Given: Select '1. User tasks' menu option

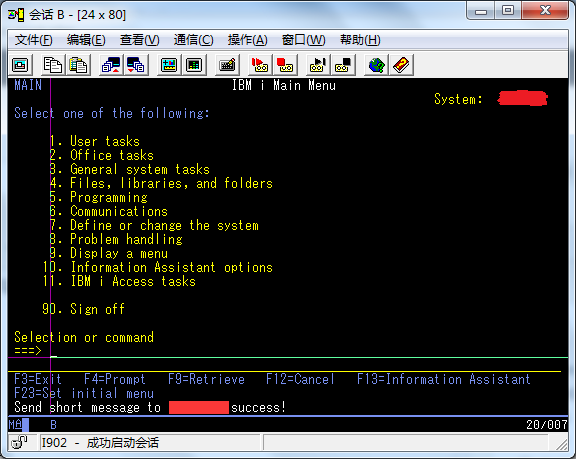Looking at the screenshot, I should pyautogui.click(x=94, y=141).
